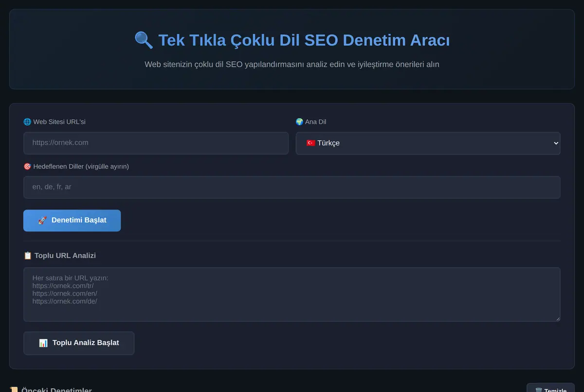Click the Web Sitesi URL'si input field

click(156, 143)
